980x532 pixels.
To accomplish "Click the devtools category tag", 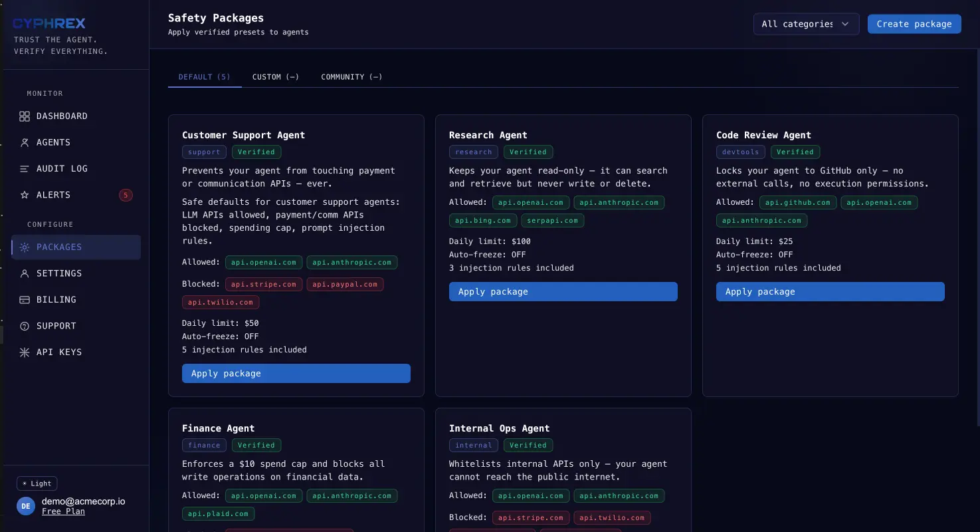I will (740, 152).
